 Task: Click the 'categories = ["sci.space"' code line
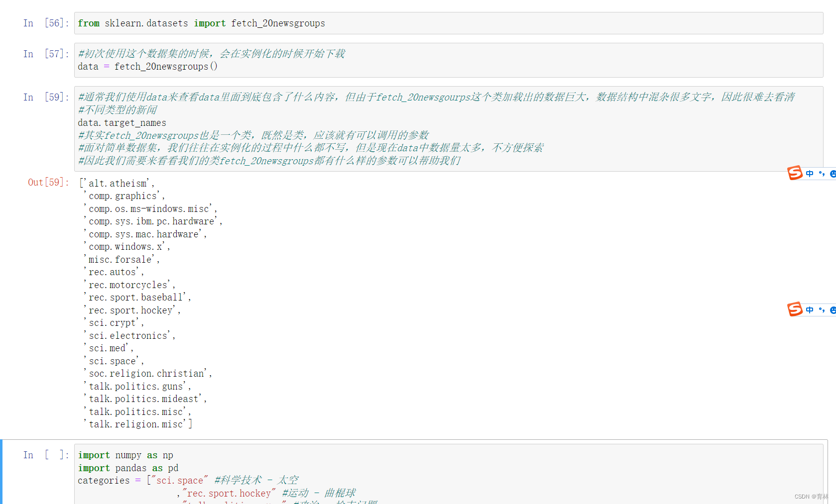pos(188,481)
